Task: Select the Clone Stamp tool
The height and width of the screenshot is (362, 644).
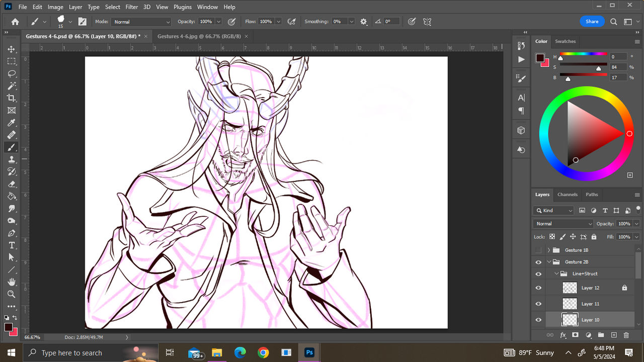Action: pos(12,159)
